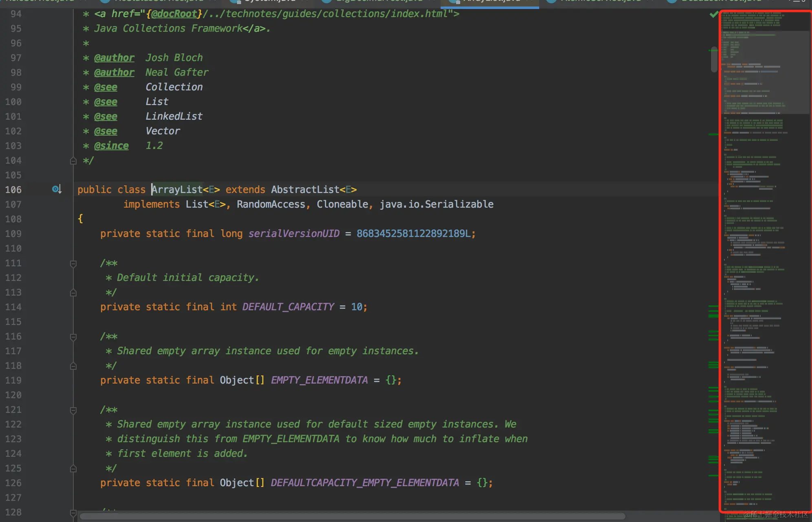Click the fold marker at line 128

coord(73,513)
